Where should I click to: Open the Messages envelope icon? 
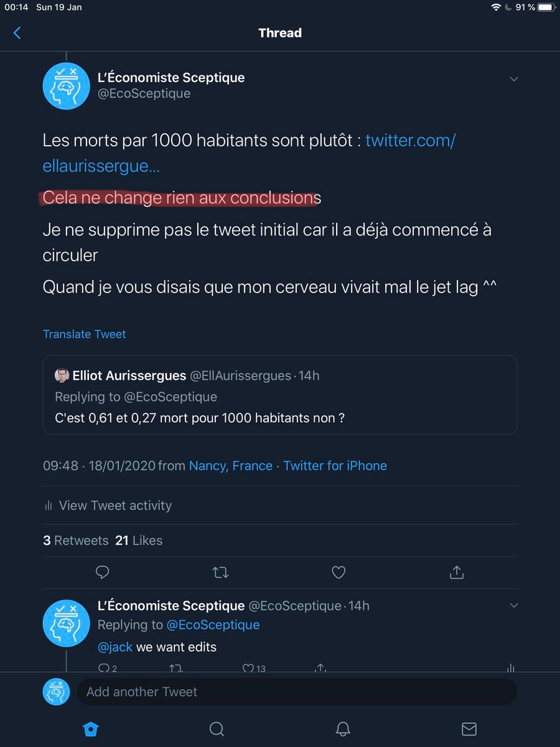click(469, 729)
